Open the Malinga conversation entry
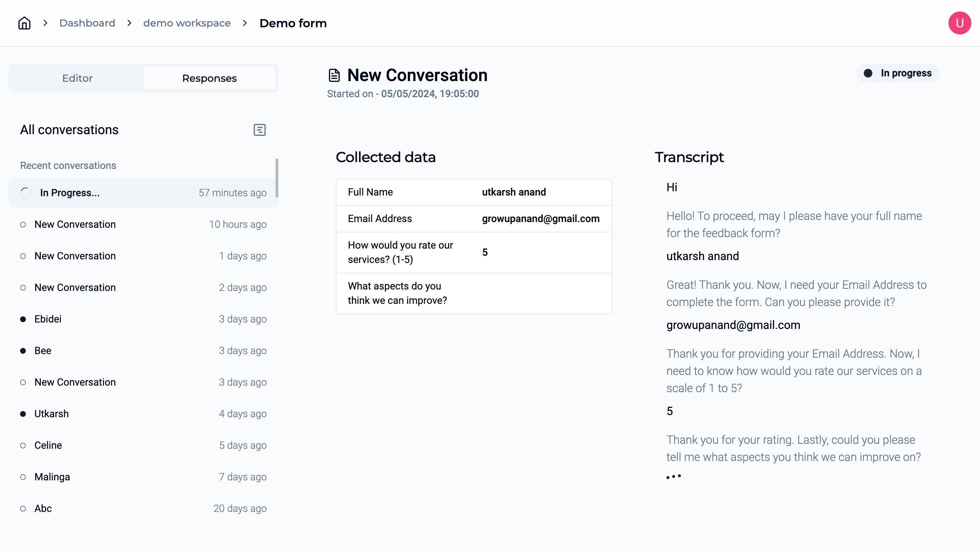The image size is (980, 551). tap(52, 476)
